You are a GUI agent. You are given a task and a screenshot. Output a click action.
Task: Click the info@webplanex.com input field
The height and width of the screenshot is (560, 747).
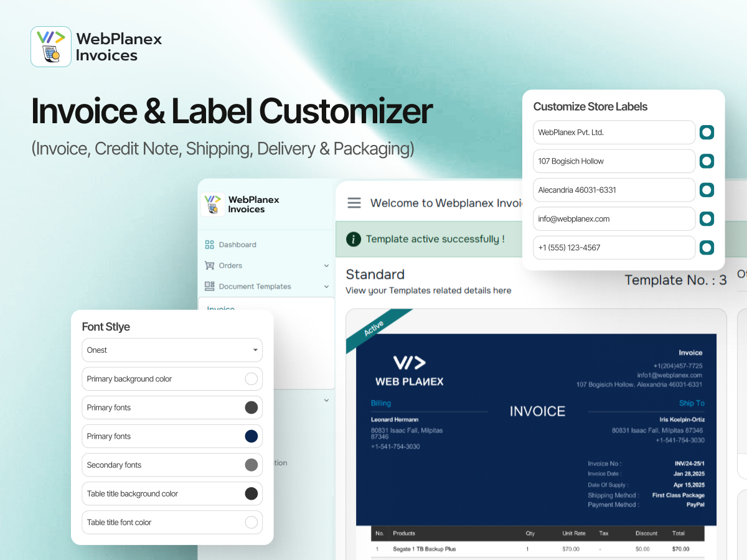(x=614, y=219)
